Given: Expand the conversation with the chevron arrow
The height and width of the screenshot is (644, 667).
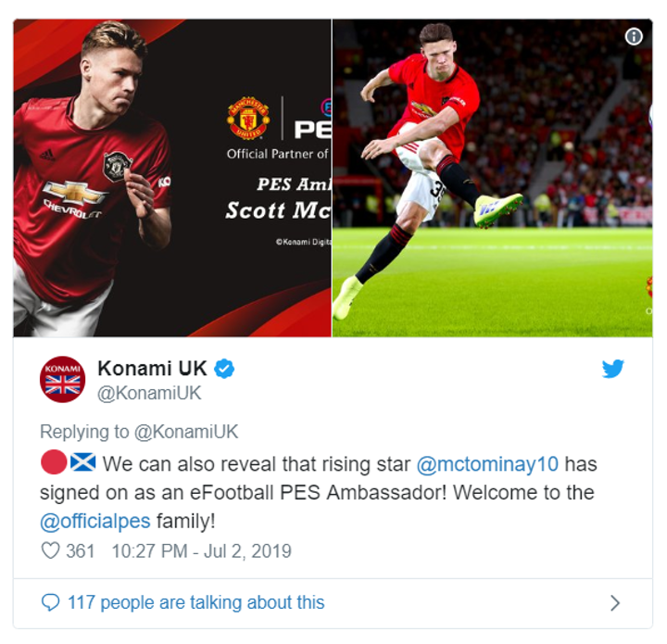Looking at the screenshot, I should 615,602.
